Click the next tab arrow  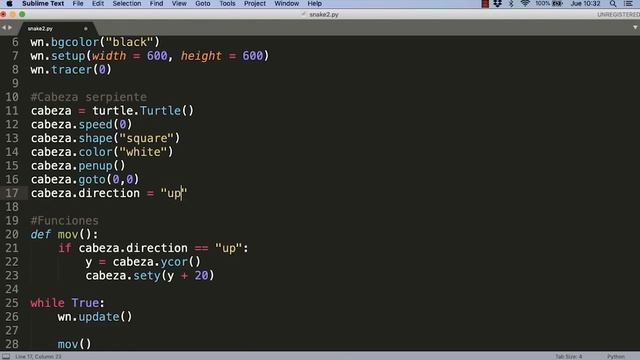(x=10, y=28)
